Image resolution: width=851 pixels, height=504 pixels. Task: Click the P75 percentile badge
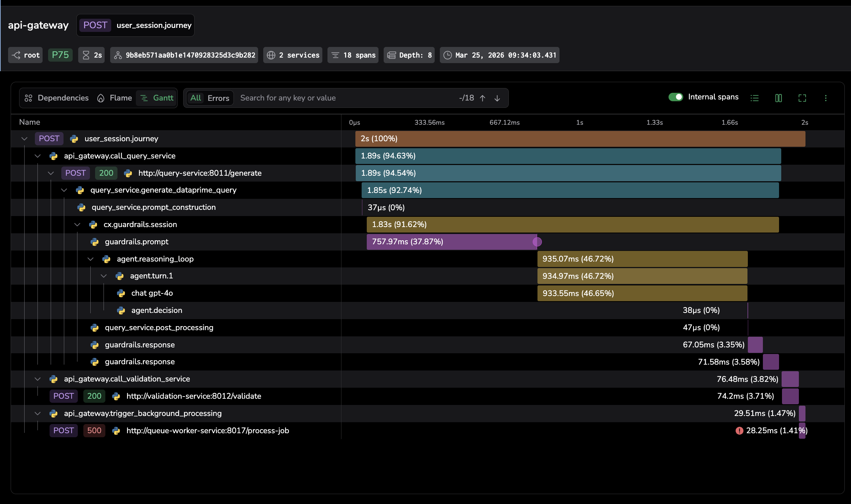tap(60, 55)
